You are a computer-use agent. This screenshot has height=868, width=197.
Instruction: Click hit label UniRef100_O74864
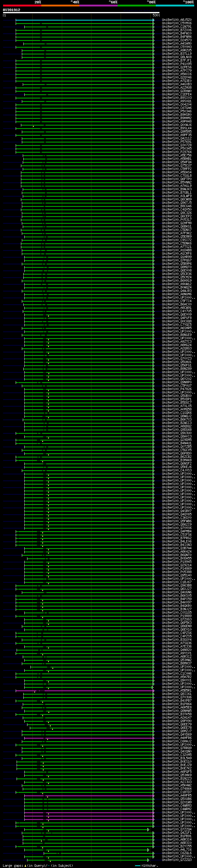coord(177,789)
